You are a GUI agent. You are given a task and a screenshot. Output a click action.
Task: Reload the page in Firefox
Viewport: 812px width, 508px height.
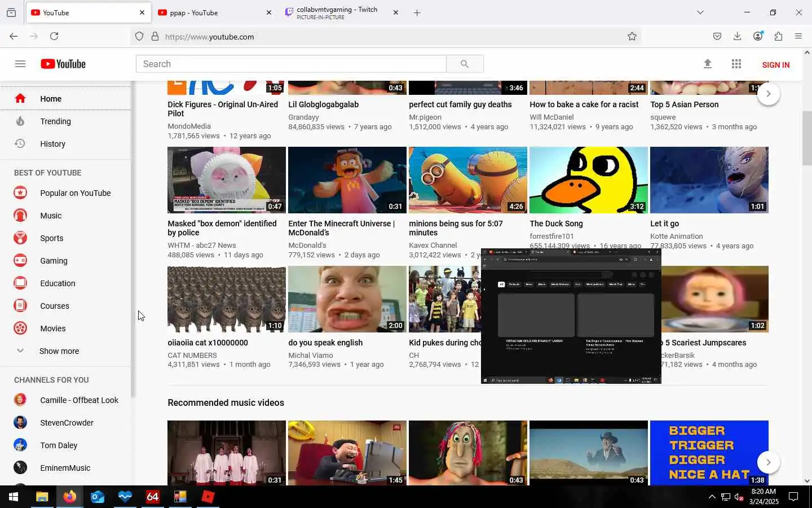(x=54, y=36)
